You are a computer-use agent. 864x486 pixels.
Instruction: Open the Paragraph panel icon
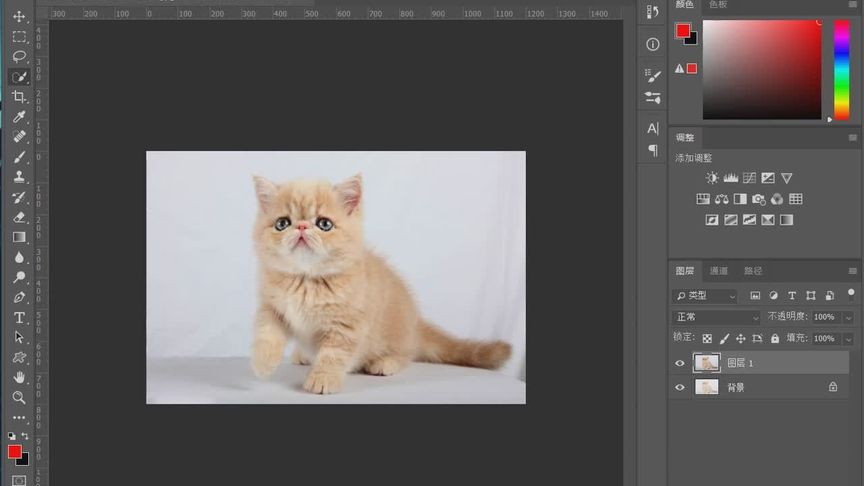653,150
